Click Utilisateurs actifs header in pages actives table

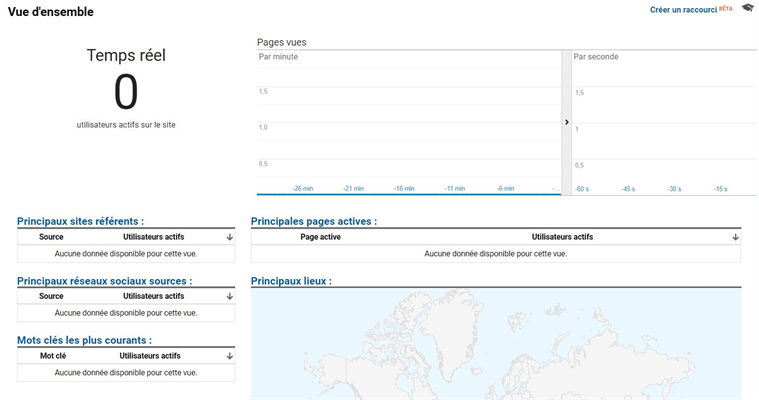tap(562, 237)
